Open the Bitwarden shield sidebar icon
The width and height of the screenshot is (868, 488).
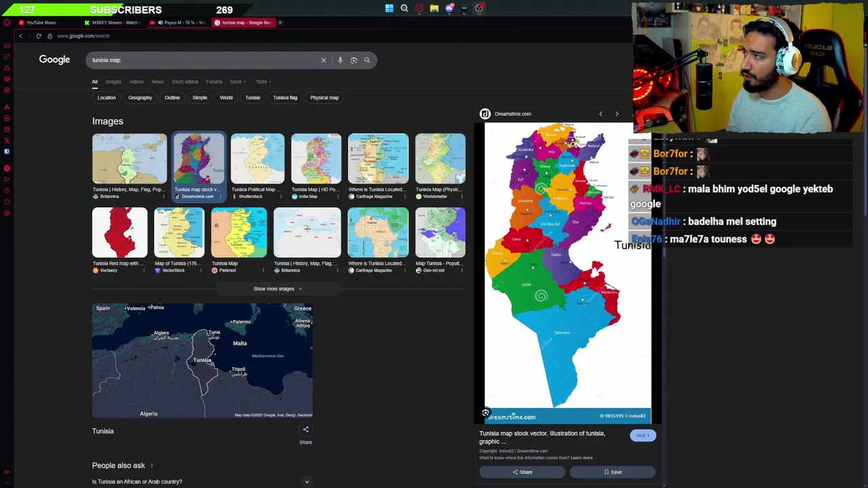[7, 151]
